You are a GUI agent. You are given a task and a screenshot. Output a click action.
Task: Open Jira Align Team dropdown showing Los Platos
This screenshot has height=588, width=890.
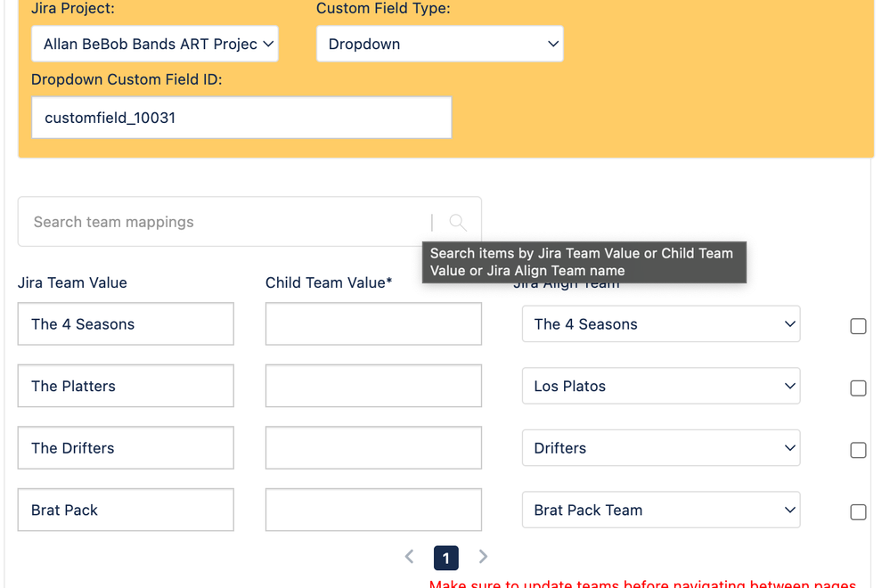pyautogui.click(x=661, y=386)
